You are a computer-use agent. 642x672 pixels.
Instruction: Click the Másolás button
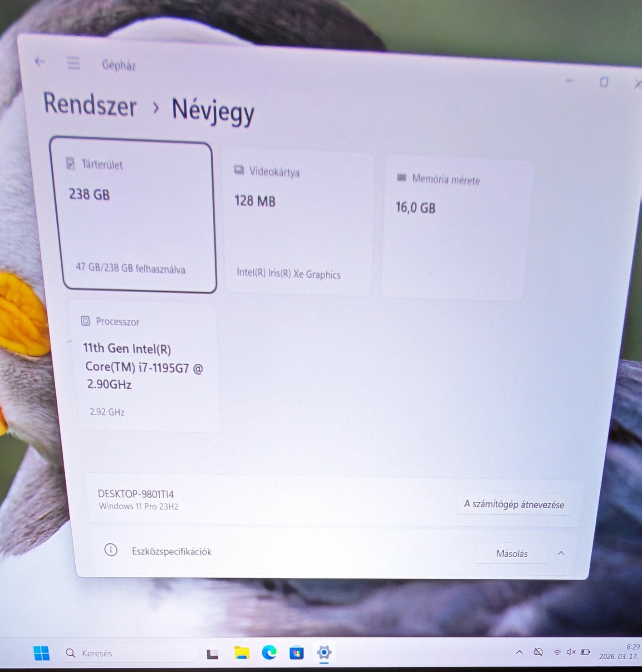pos(511,554)
